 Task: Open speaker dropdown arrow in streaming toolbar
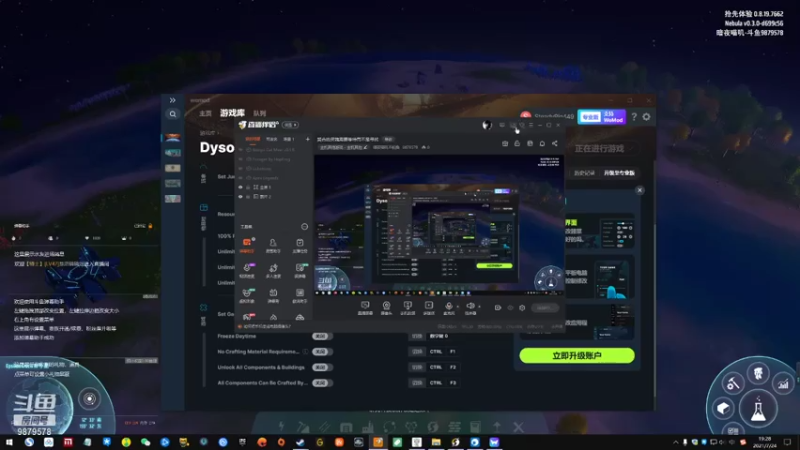click(x=479, y=307)
